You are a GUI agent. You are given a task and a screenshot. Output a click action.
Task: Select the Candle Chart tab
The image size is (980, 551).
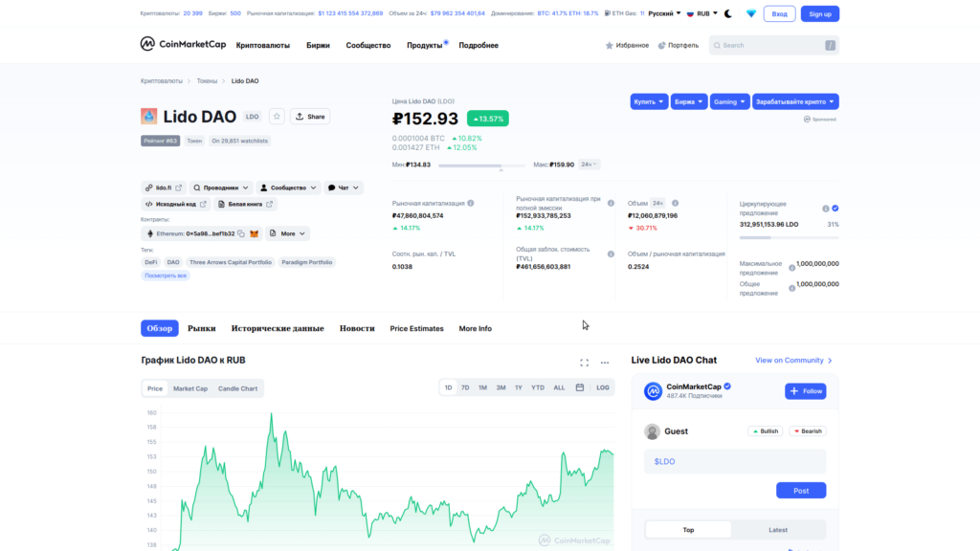click(237, 388)
